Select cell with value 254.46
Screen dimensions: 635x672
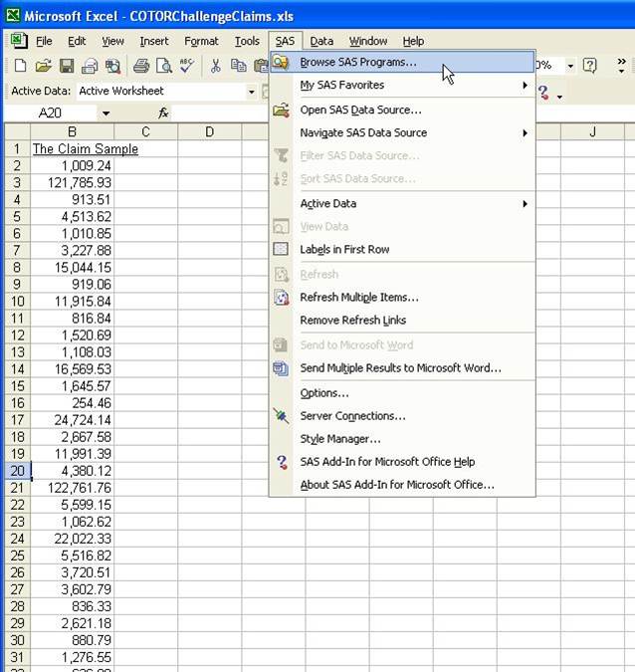coord(72,403)
